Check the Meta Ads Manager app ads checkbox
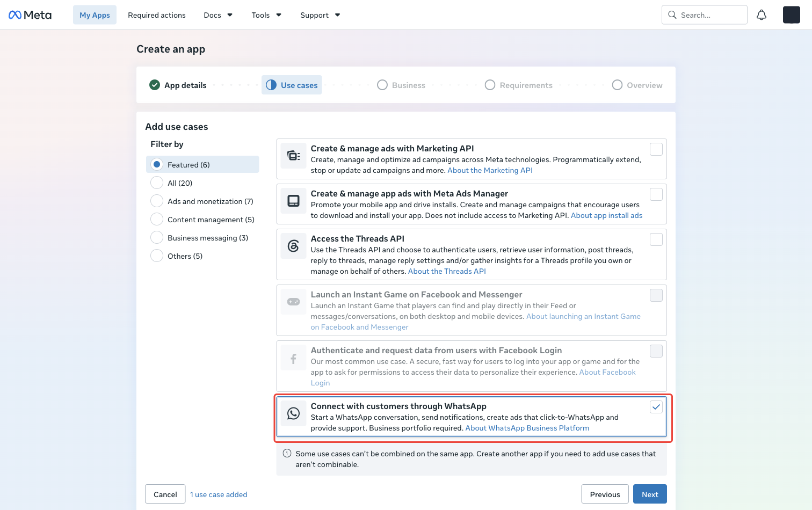The height and width of the screenshot is (510, 812). tap(656, 194)
